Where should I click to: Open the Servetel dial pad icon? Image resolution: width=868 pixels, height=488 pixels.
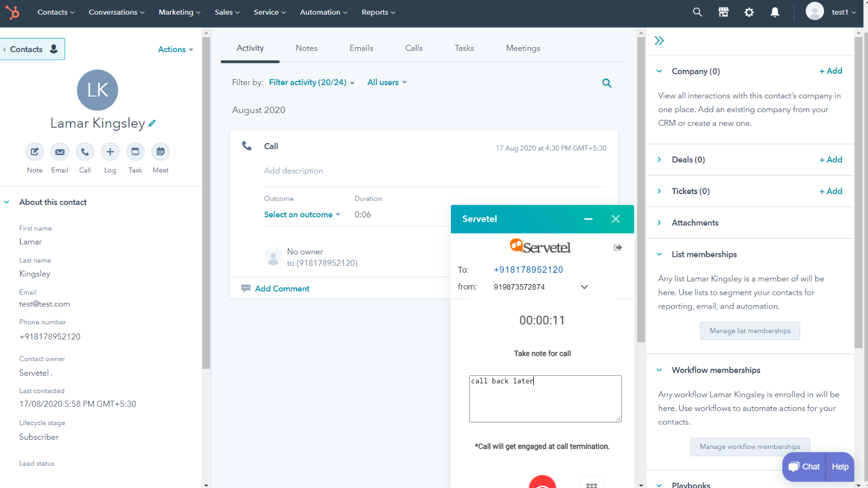coord(591,482)
